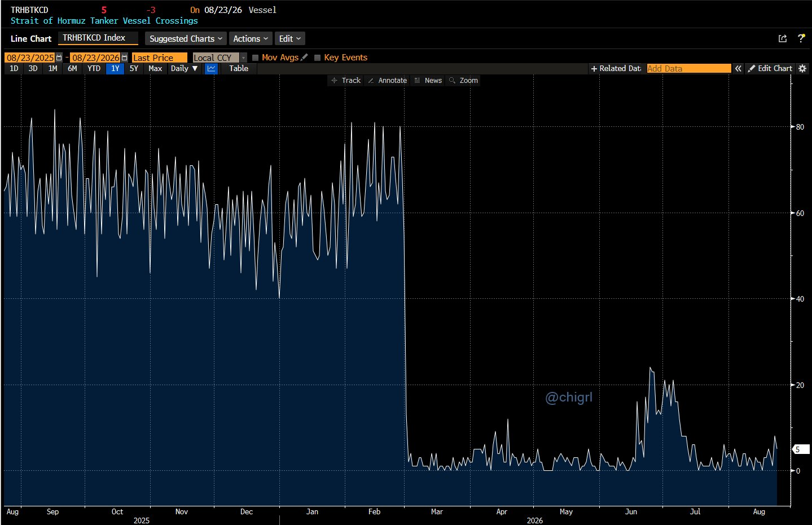Viewport: 812px width, 525px height.
Task: Open chart settings gear icon
Action: pyautogui.click(x=802, y=68)
